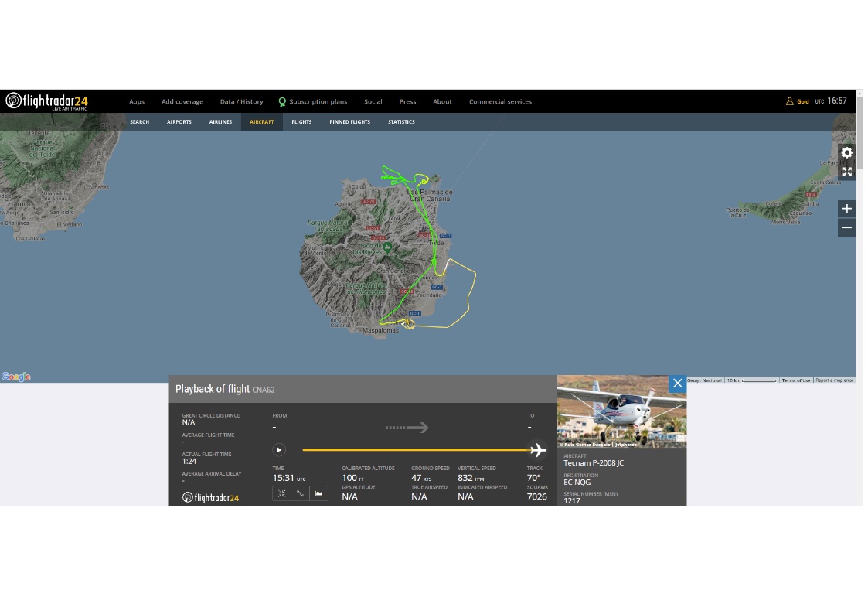868x614 pixels.
Task: Click the center-map-on-aircraft icon
Action: 282,493
